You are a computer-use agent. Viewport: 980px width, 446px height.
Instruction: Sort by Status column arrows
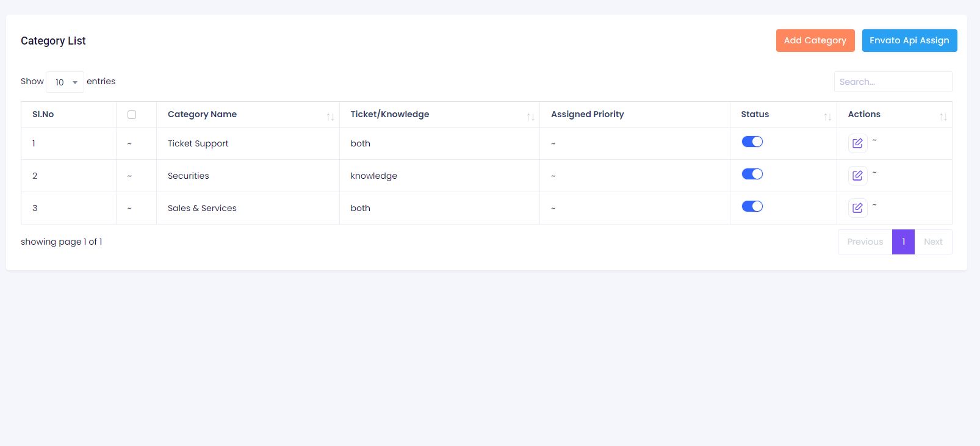[827, 117]
